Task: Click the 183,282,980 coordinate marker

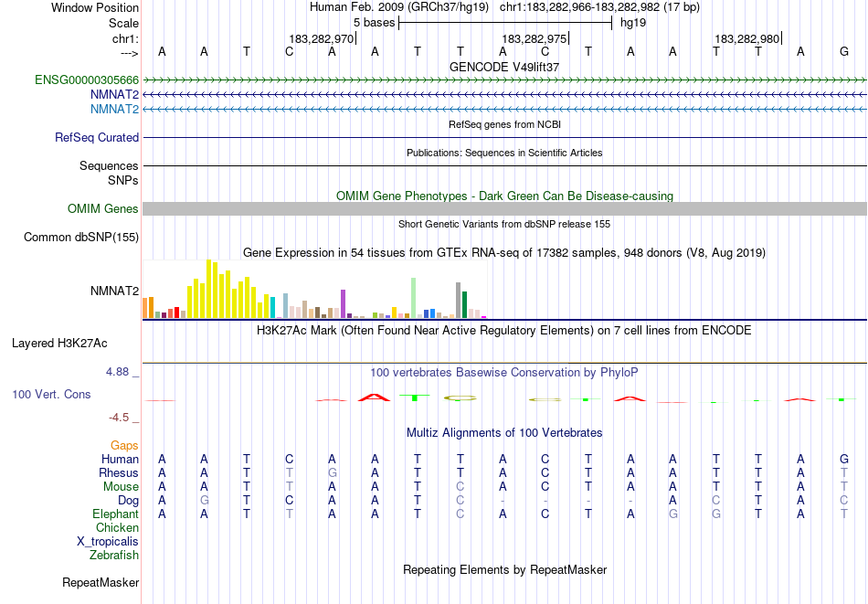Action: [747, 38]
